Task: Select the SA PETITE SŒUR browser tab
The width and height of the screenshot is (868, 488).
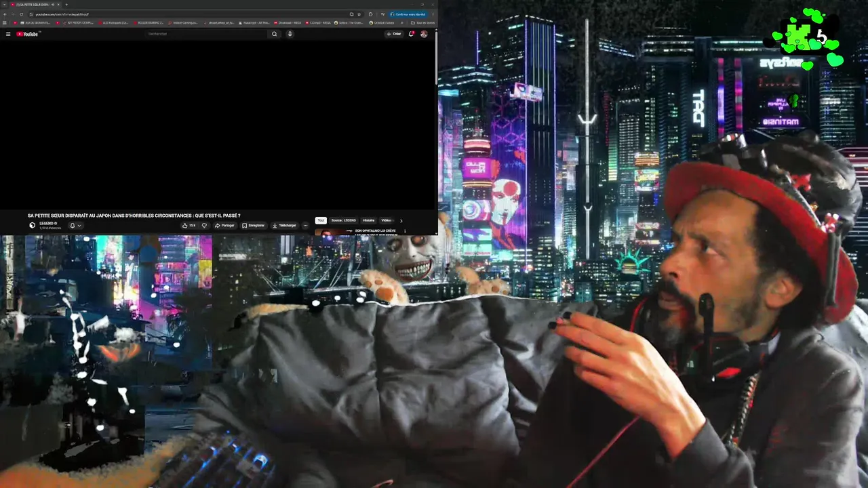Action: pos(34,5)
